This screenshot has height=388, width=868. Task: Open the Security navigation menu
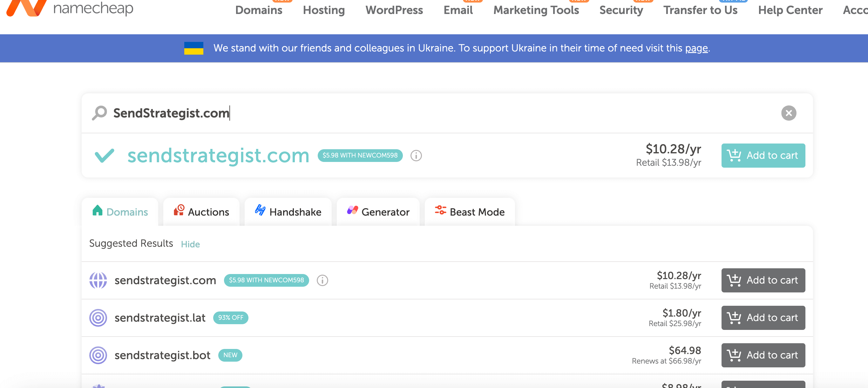click(621, 10)
